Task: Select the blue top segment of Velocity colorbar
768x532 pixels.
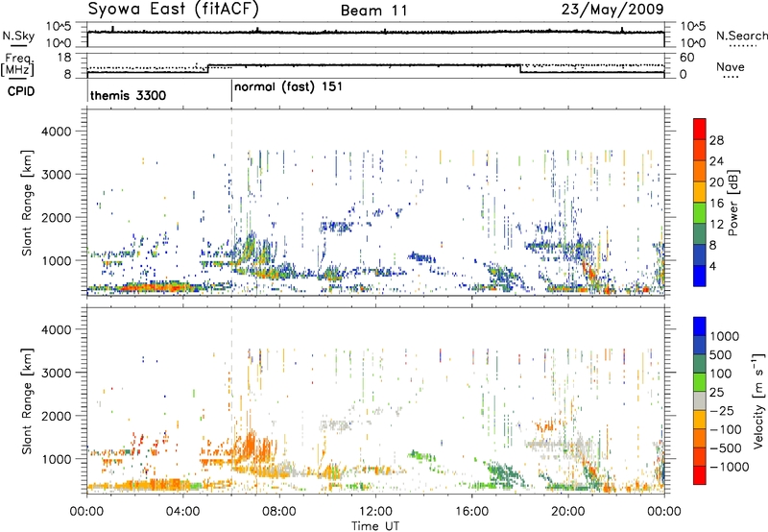Action: (x=700, y=326)
